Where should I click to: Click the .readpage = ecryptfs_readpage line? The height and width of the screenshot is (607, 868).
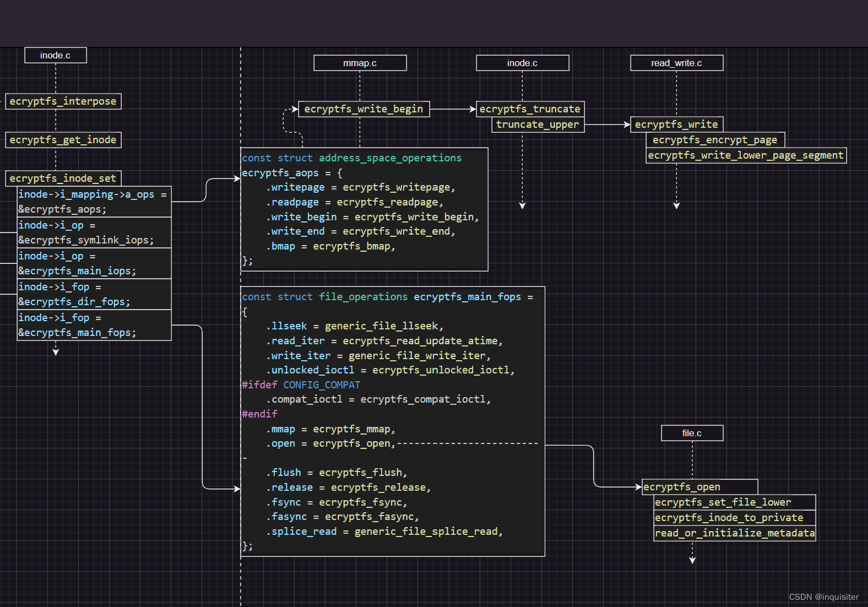pos(355,202)
